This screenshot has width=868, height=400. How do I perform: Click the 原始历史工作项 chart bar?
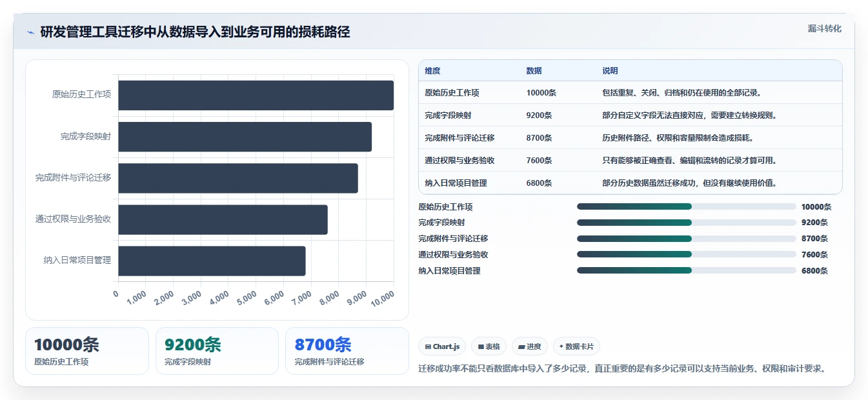point(256,95)
